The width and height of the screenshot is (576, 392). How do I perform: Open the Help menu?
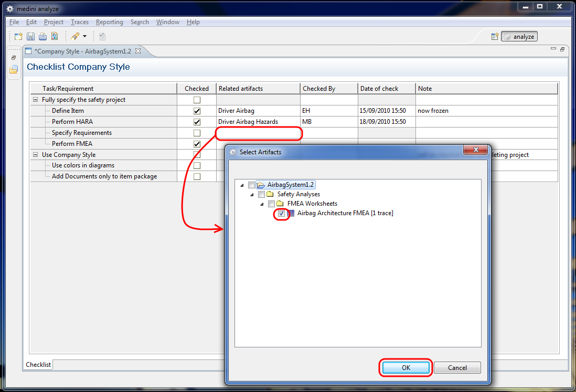pos(193,22)
